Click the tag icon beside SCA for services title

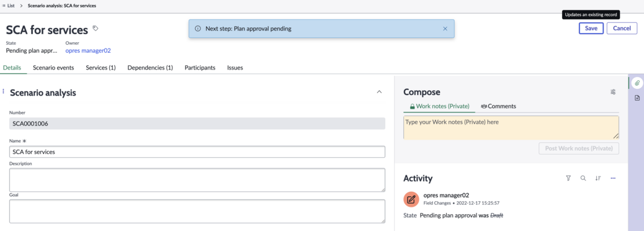(x=96, y=29)
